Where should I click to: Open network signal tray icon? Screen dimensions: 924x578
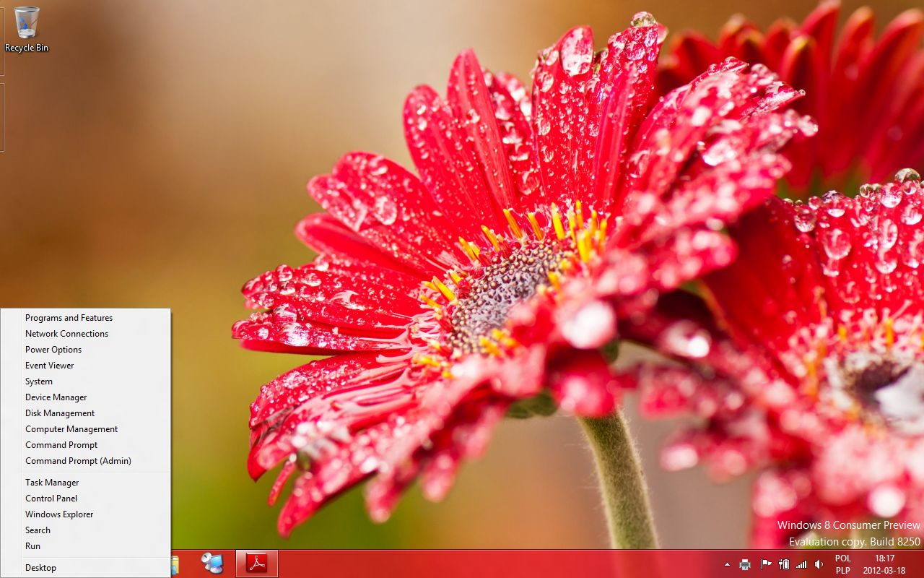[801, 564]
